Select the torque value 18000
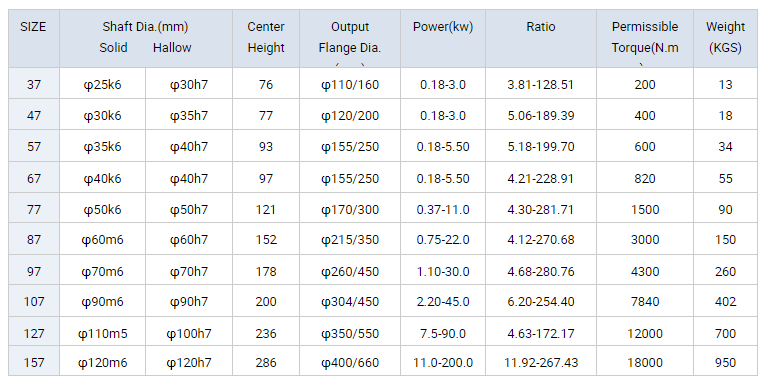 645,362
